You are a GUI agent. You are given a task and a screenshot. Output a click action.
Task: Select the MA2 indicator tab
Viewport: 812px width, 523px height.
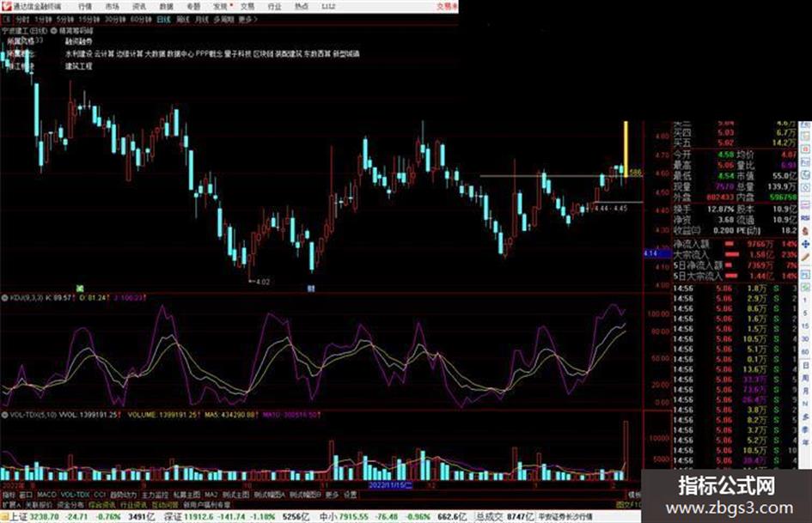pos(211,495)
